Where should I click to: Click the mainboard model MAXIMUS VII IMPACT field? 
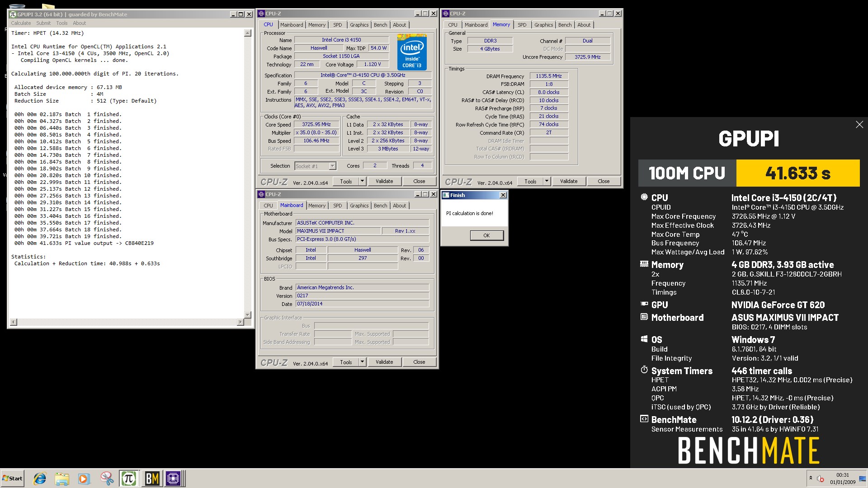point(338,231)
